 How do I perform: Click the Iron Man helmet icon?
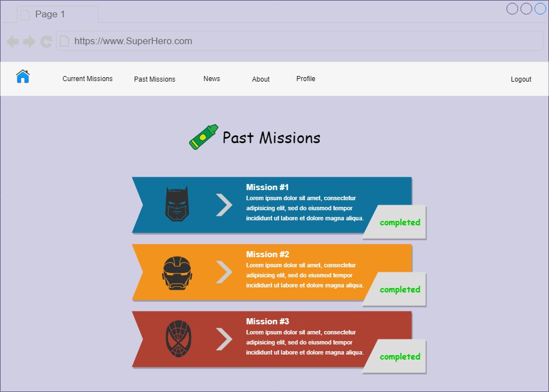tap(177, 273)
